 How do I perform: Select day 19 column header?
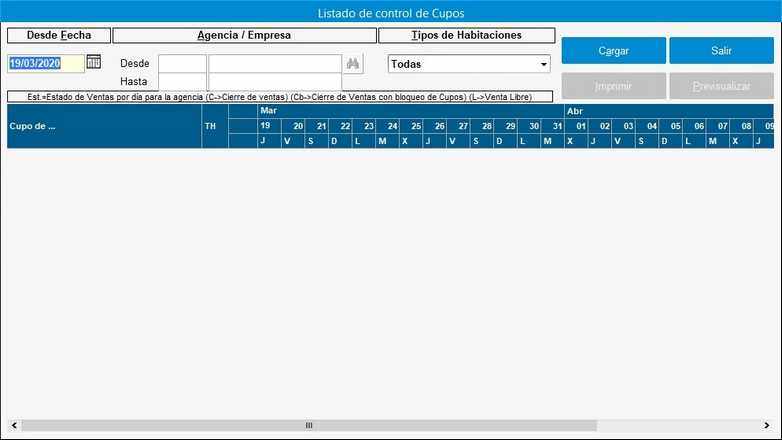(269, 126)
